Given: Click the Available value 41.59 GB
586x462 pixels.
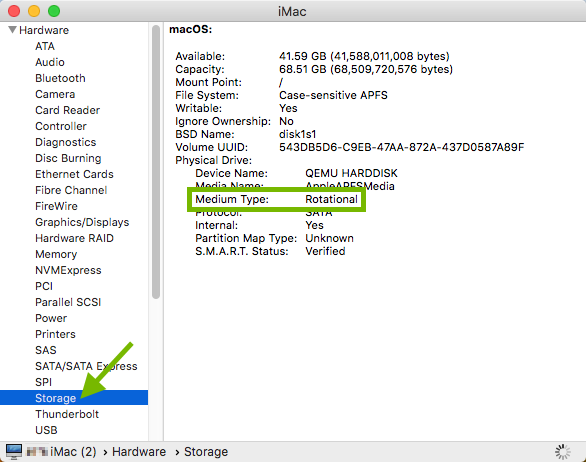Looking at the screenshot, I should click(364, 56).
